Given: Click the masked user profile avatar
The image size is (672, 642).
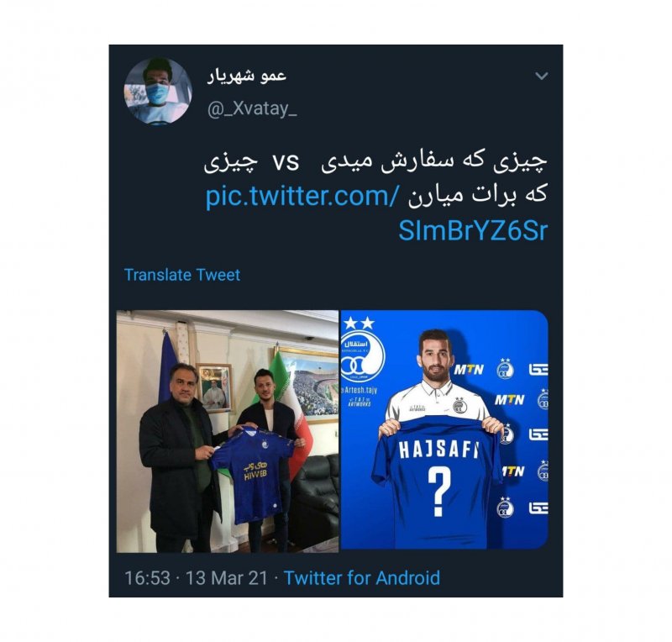Looking at the screenshot, I should click(158, 92).
